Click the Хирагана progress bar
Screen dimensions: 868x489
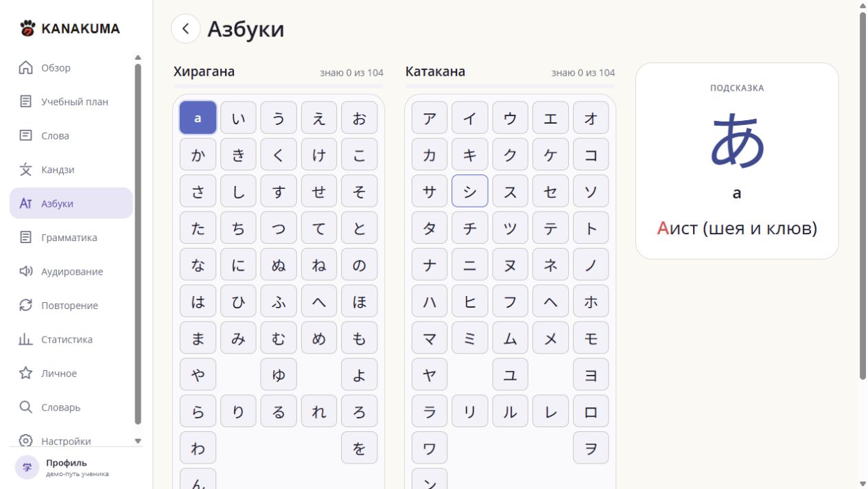click(278, 87)
